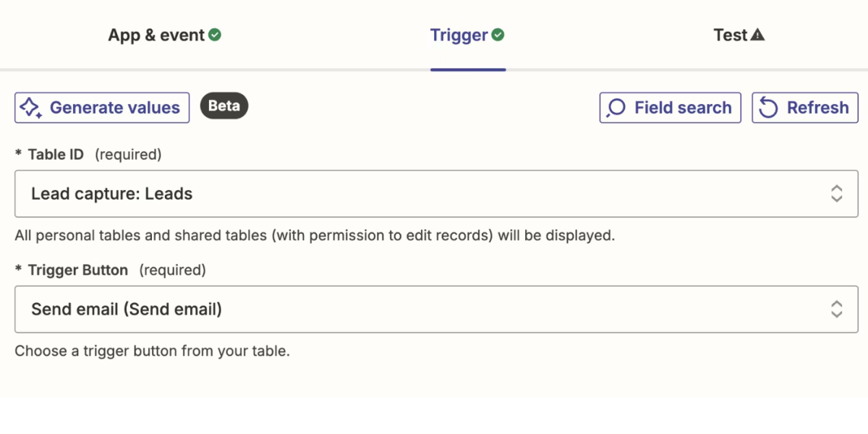Image resolution: width=868 pixels, height=434 pixels.
Task: Click the warning triangle next to Test
Action: 757,35
